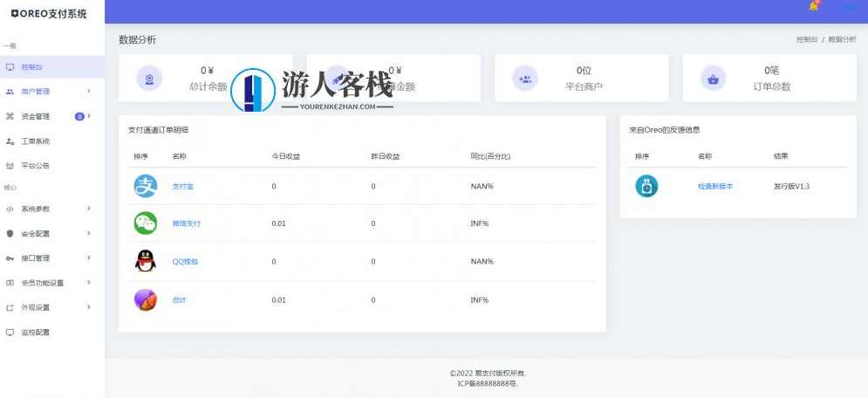Click the 0笔 订单总数 count

click(x=772, y=71)
